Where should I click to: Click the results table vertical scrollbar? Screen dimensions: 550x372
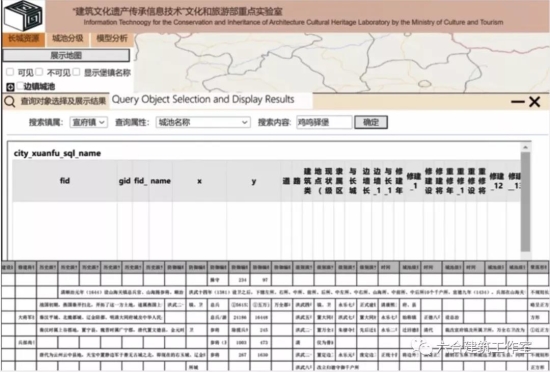coord(525,202)
